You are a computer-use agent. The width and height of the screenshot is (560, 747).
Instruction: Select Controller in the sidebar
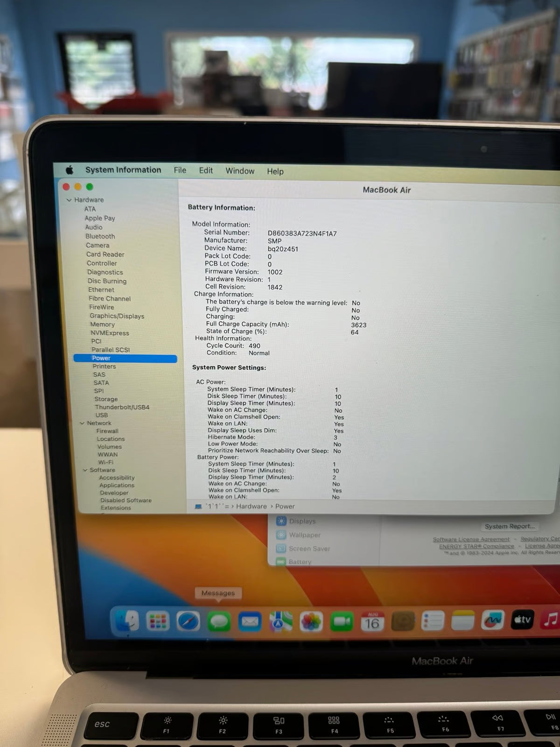(102, 263)
